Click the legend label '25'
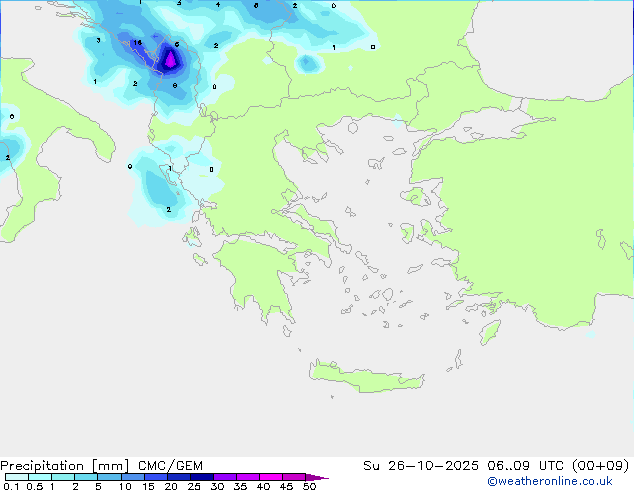The height and width of the screenshot is (490, 634). (x=194, y=486)
